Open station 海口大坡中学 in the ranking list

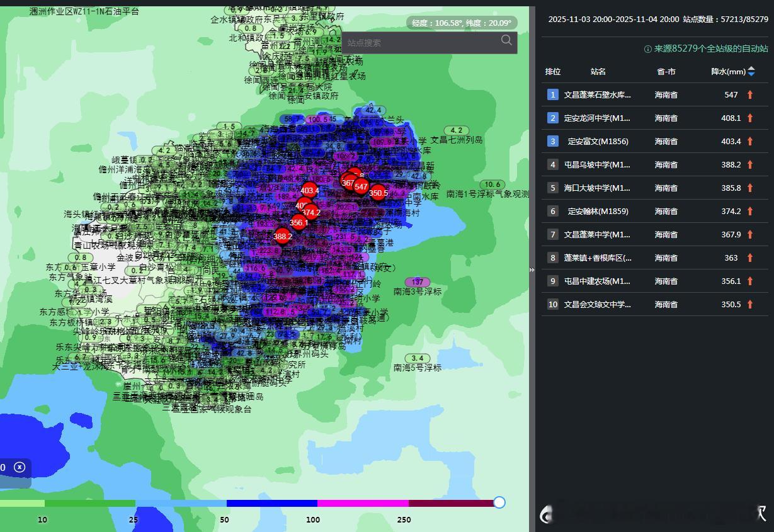[597, 188]
